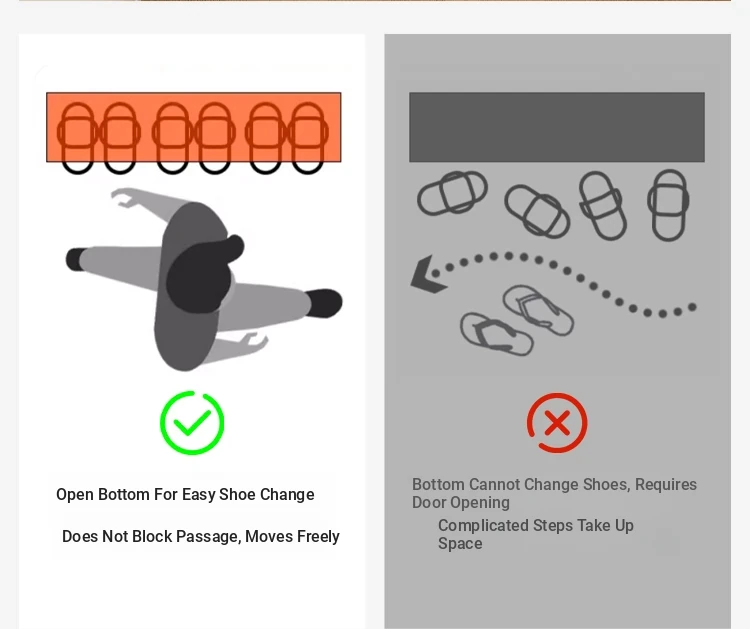Click the dark gray closed cabinet rectangle
The height and width of the screenshot is (629, 750).
pyautogui.click(x=557, y=127)
